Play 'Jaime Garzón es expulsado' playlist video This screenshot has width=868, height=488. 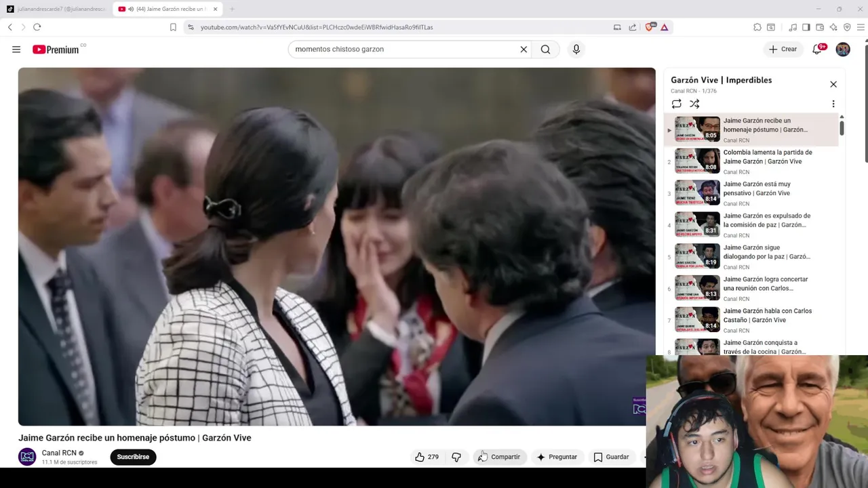tap(751, 225)
